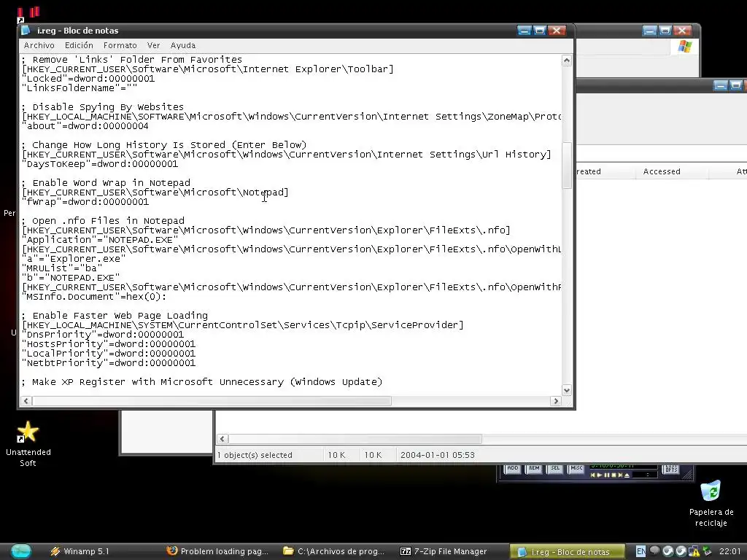Screen dimensions: 747x560
Task: Click the 'Enable Faster Web Page Loading' comment
Action: coord(115,316)
